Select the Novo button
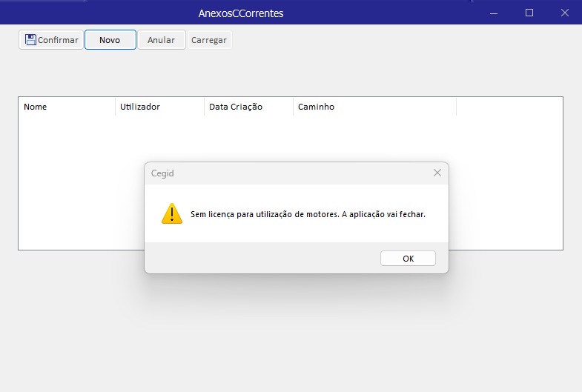Viewport: 582px width, 392px height. click(110, 40)
